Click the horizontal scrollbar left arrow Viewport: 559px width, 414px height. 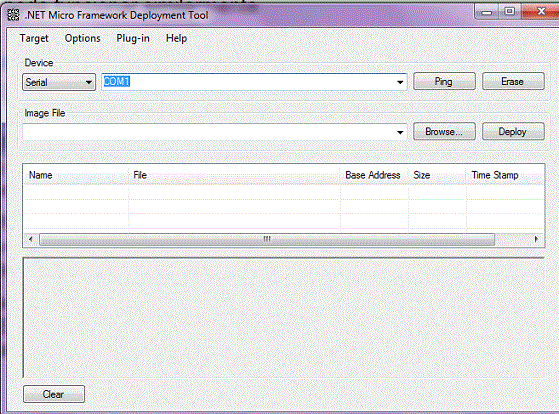pos(31,239)
